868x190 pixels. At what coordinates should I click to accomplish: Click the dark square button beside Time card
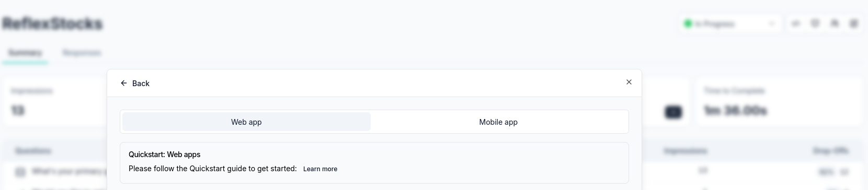click(673, 112)
